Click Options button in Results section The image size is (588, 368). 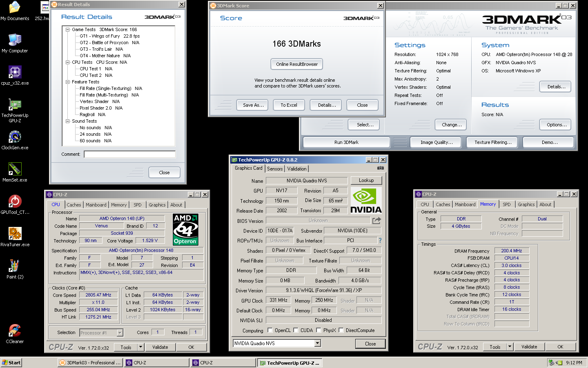click(556, 125)
